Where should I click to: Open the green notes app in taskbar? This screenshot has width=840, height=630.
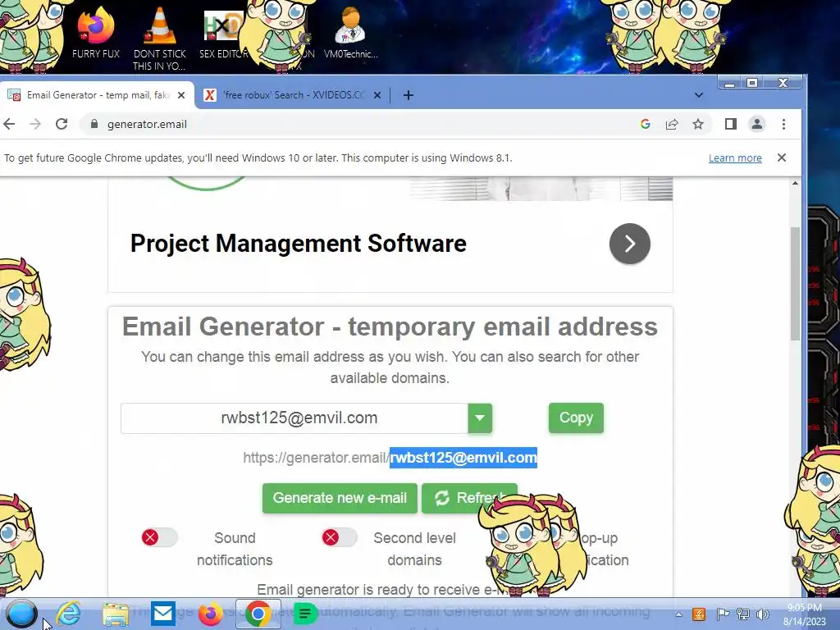[305, 614]
